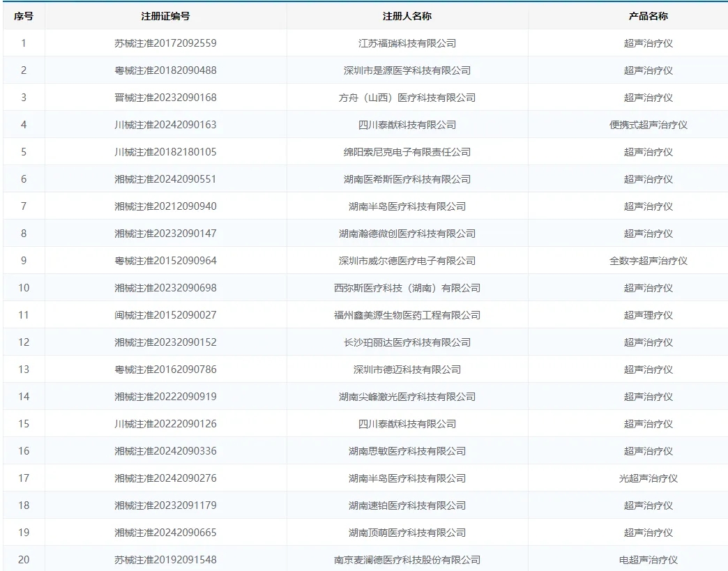
Task: Select registrant 南京麦澜德医疗科技股份有限公司
Action: [x=407, y=560]
